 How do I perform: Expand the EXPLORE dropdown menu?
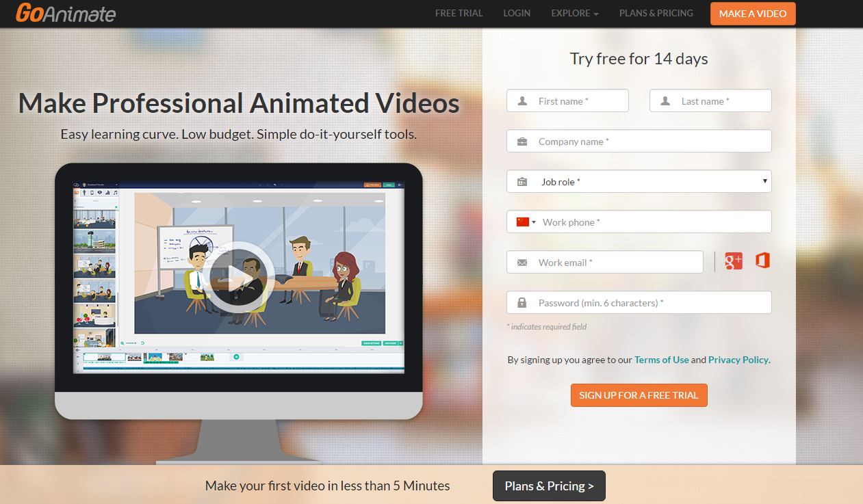pos(575,13)
